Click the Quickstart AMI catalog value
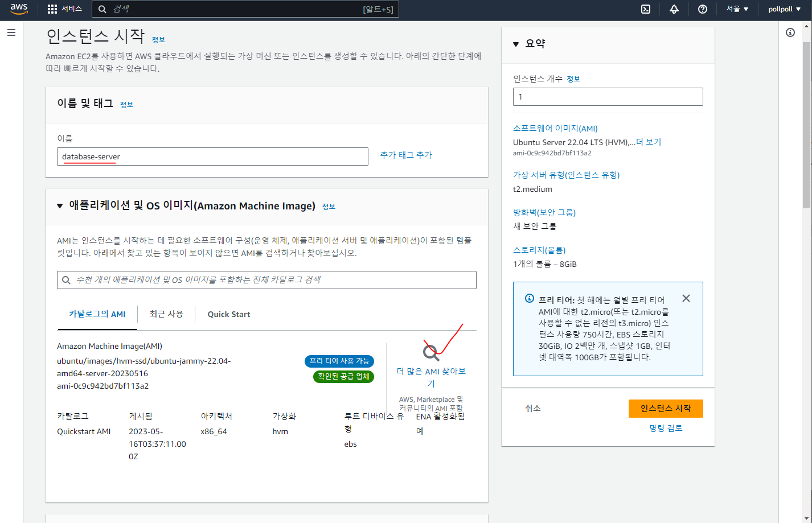812x523 pixels. click(x=84, y=431)
